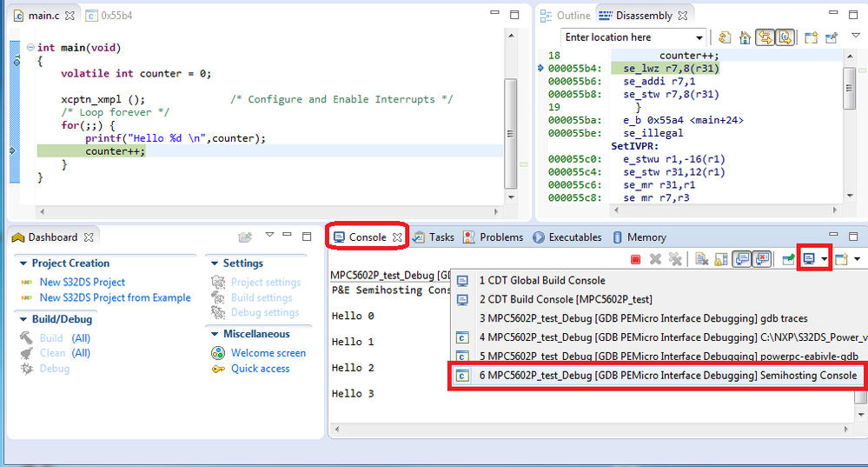Clear the console with Clear Console icon
868x467 pixels.
(702, 259)
